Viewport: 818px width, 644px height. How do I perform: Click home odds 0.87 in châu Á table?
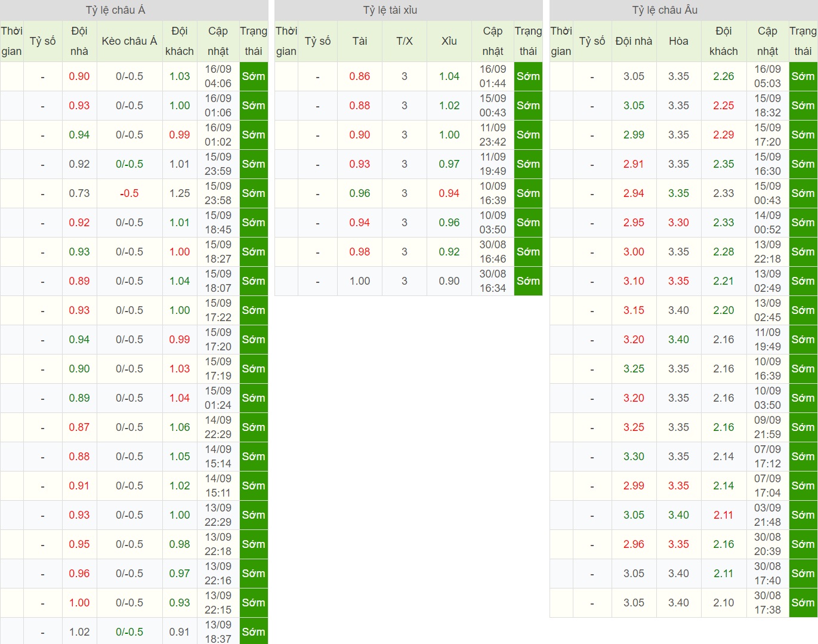coord(79,427)
